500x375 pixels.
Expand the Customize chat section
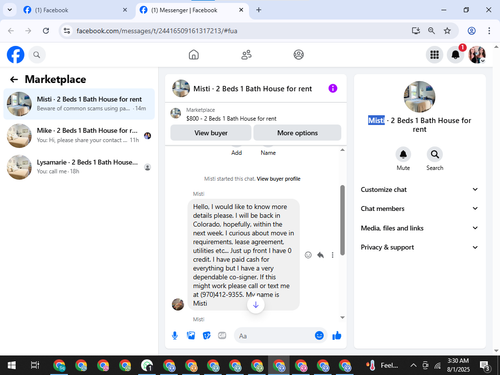(419, 189)
